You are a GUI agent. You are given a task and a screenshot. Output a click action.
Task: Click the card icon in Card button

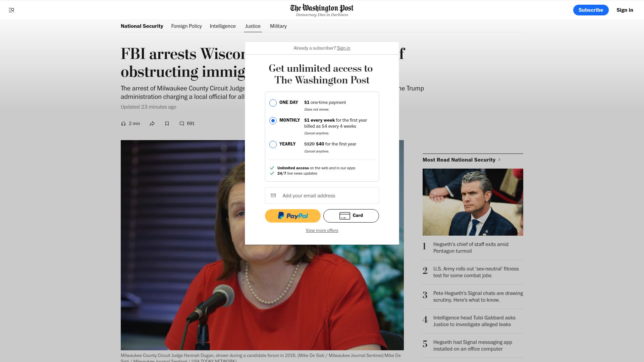coord(344,216)
